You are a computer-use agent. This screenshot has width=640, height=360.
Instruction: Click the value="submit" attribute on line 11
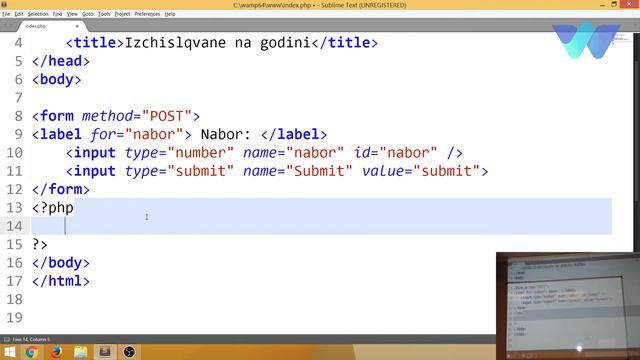421,171
